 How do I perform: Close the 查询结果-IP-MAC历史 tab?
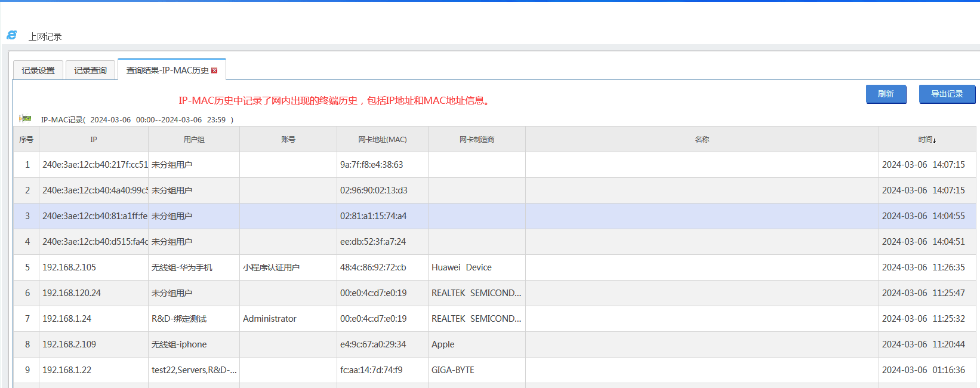[x=214, y=70]
